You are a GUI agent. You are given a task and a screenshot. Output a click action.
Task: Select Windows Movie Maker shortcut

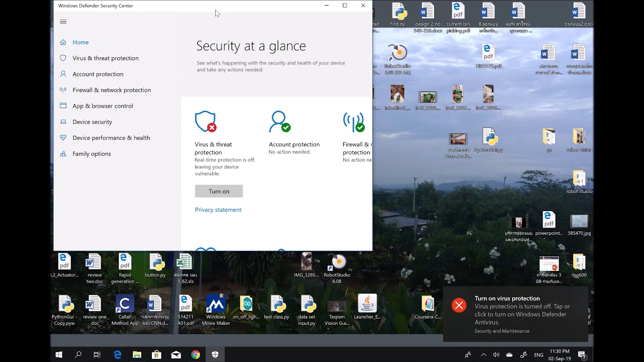pos(216,309)
